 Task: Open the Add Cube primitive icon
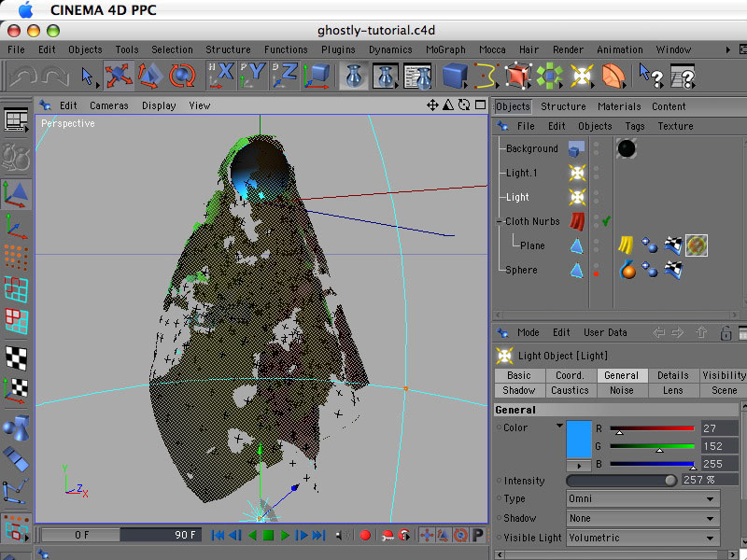(455, 76)
